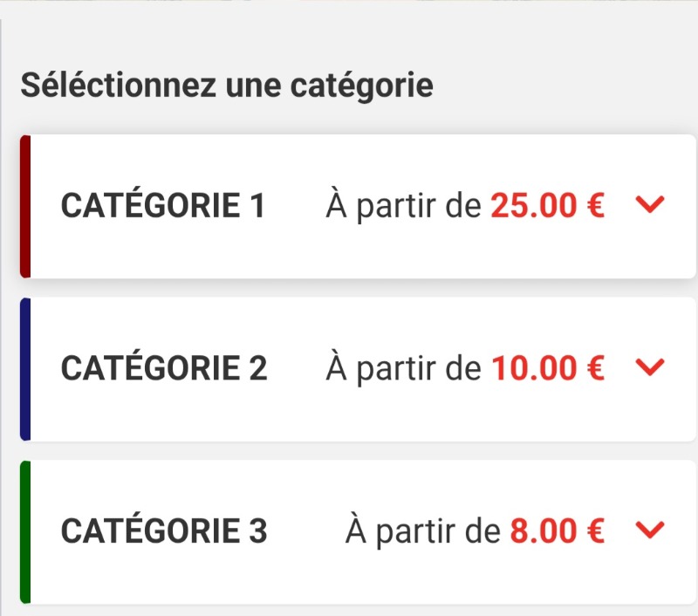Choose the CATÉGORIE 3 label
The width and height of the screenshot is (698, 616).
pyautogui.click(x=163, y=530)
